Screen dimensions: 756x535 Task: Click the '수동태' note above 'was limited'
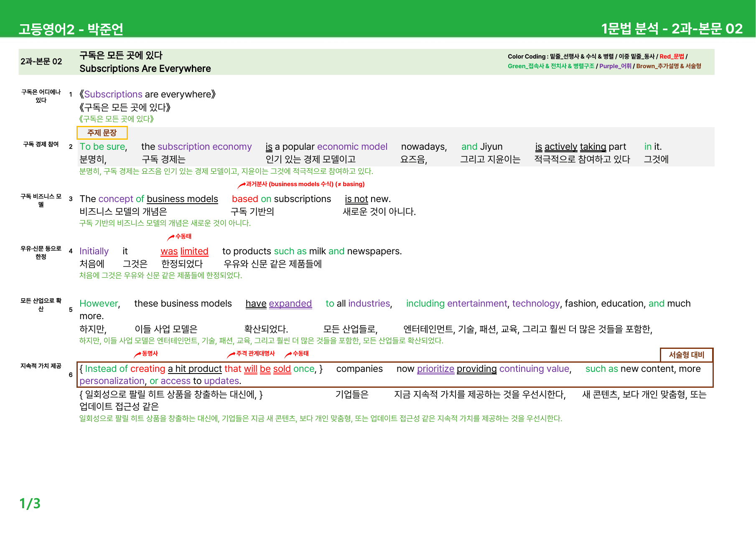pos(183,236)
